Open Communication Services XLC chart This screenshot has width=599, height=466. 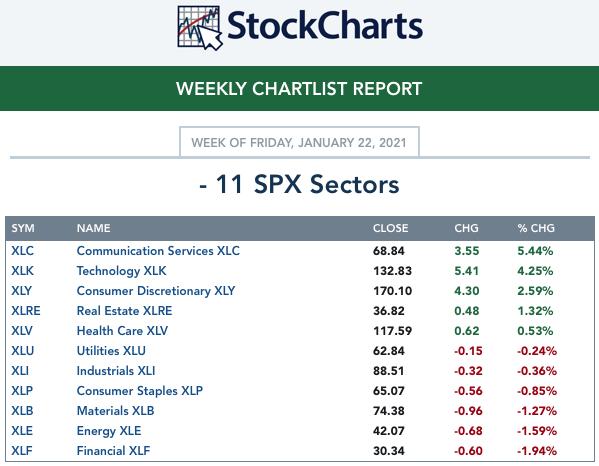[158, 251]
